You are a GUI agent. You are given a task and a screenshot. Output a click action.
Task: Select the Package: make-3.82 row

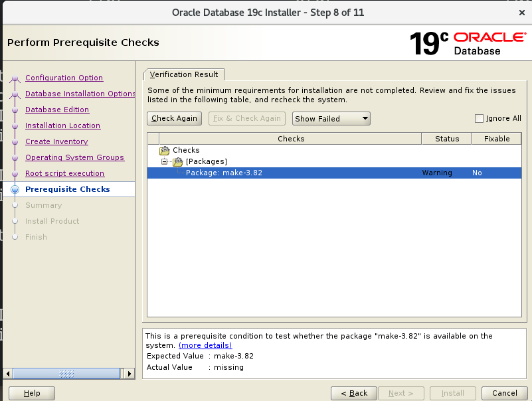click(x=334, y=173)
